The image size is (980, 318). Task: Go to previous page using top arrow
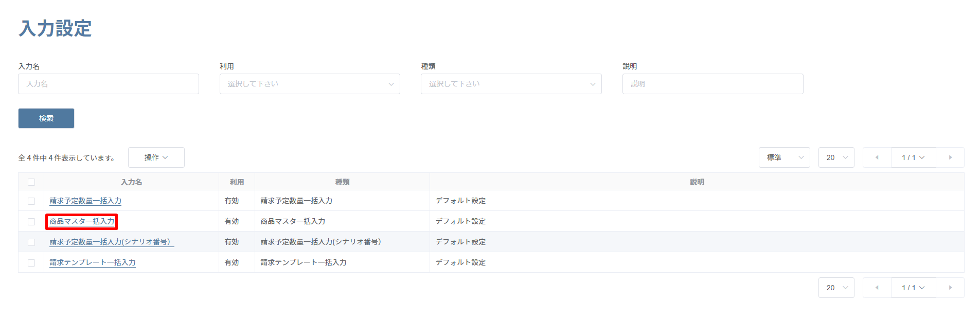click(877, 157)
